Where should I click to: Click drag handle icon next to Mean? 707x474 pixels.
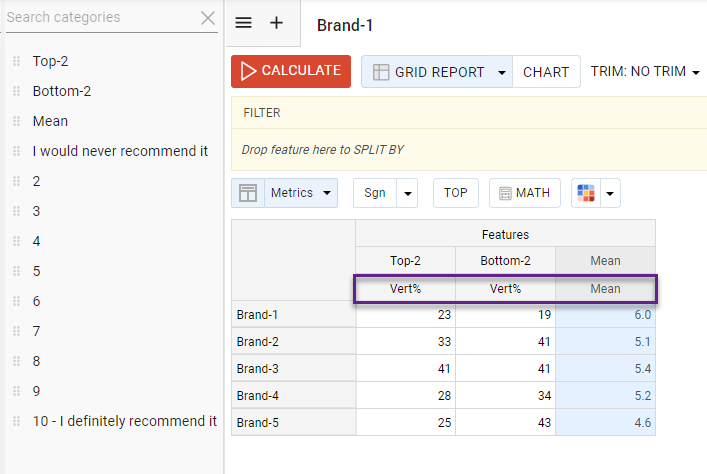(16, 121)
